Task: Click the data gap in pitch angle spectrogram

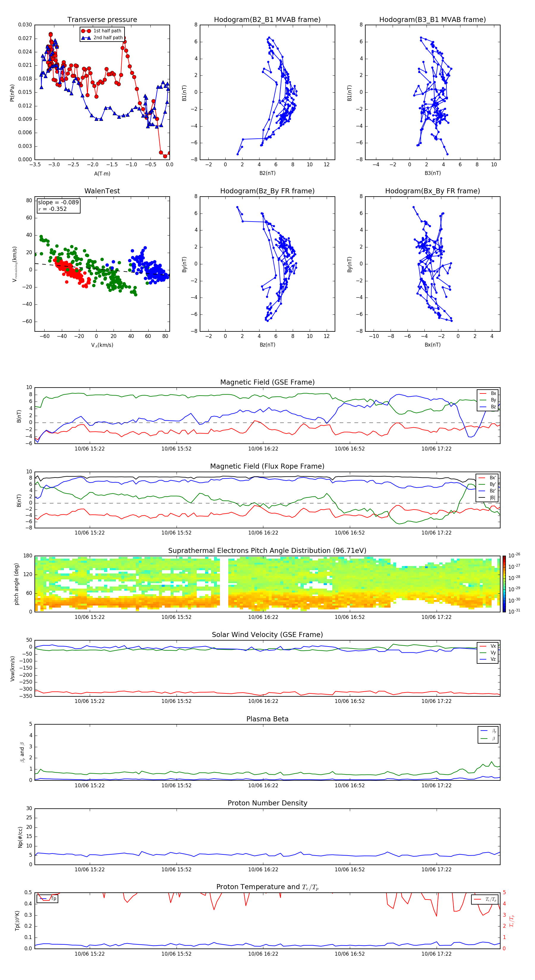Action: click(x=224, y=584)
